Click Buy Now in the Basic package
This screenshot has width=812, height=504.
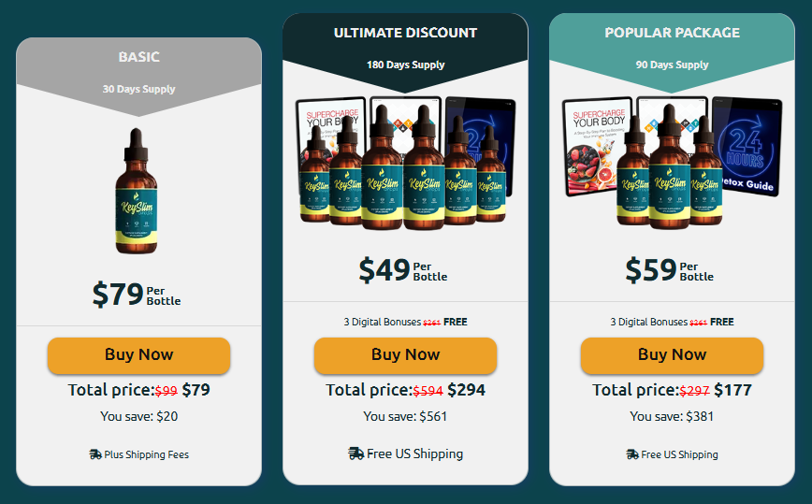click(138, 355)
